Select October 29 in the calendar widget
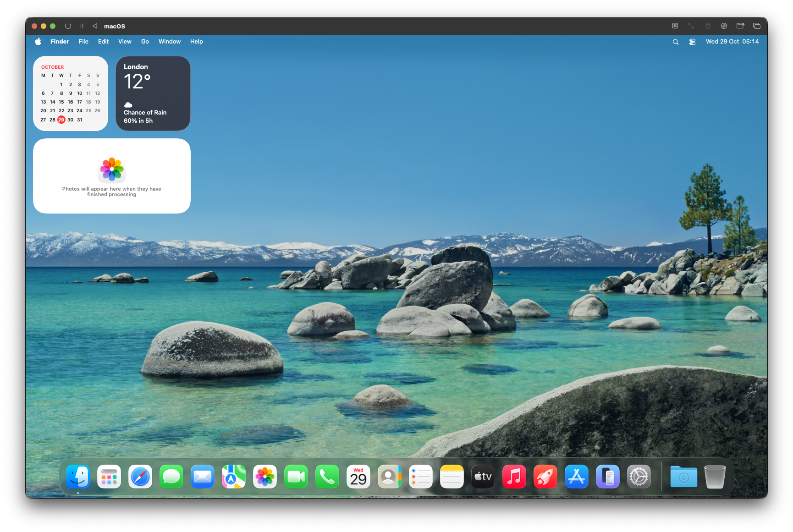Image resolution: width=793 pixels, height=532 pixels. point(61,120)
